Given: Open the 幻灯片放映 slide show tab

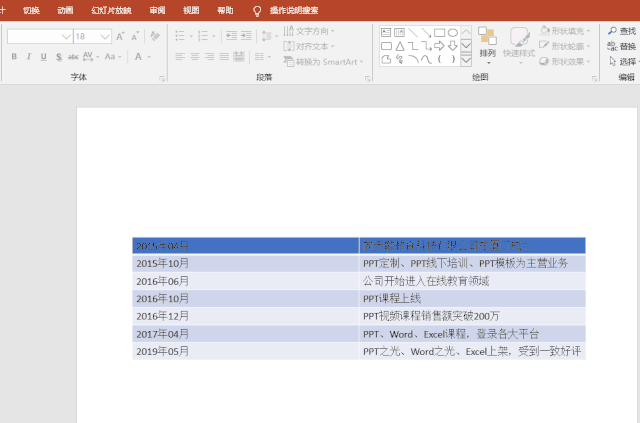Looking at the screenshot, I should click(x=111, y=10).
